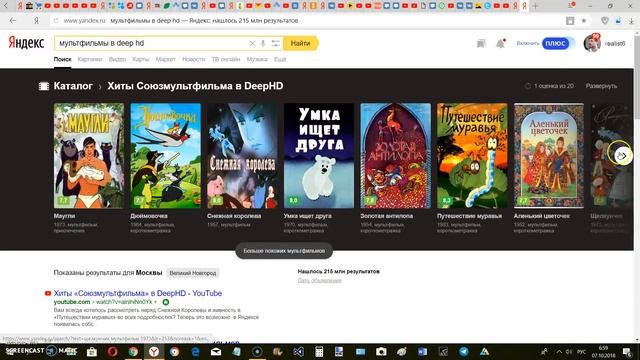Open the collections bookmark icon in Yandex header
The width and height of the screenshot is (640, 360).
(x=481, y=43)
